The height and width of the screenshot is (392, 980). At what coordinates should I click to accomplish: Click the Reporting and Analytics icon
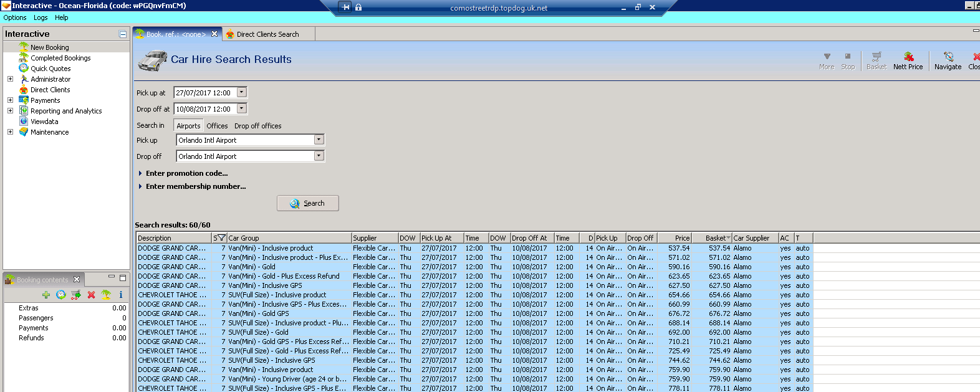(x=24, y=110)
